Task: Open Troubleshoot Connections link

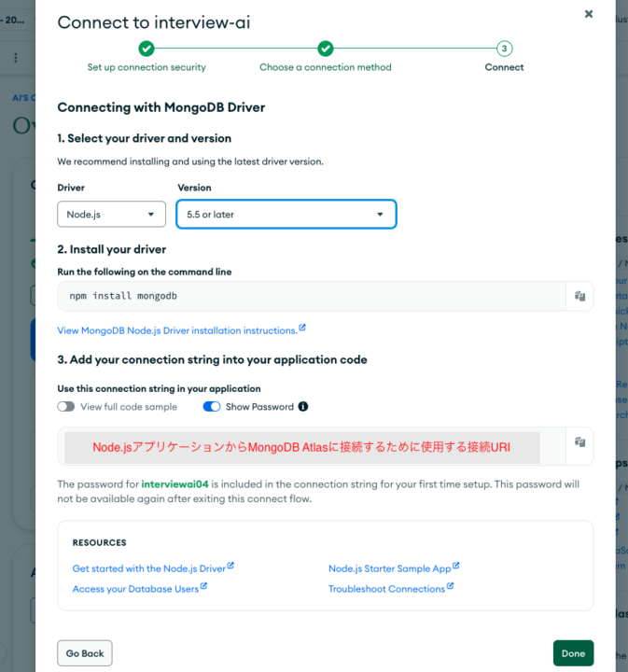Action: pos(391,588)
